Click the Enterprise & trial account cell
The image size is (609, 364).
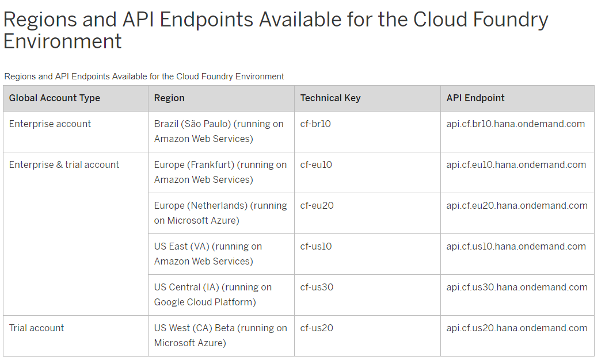tap(64, 164)
